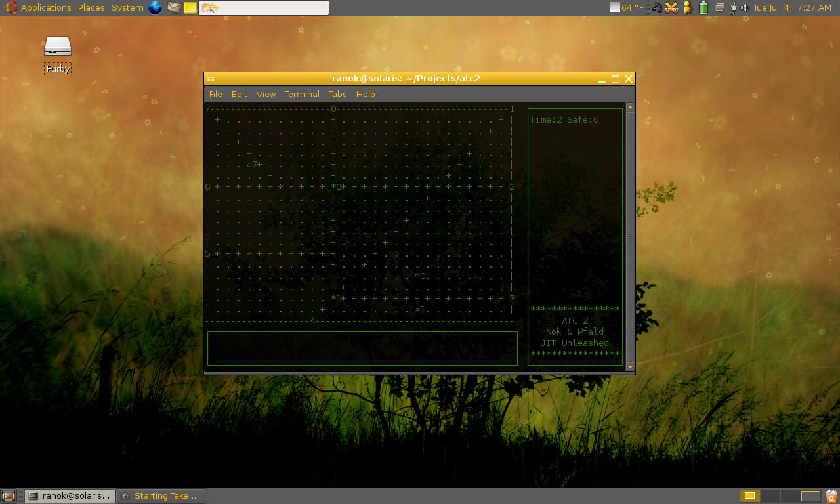Click the yellow instant messenger buddy icon
Viewport: 840px width, 504px height.
click(687, 8)
